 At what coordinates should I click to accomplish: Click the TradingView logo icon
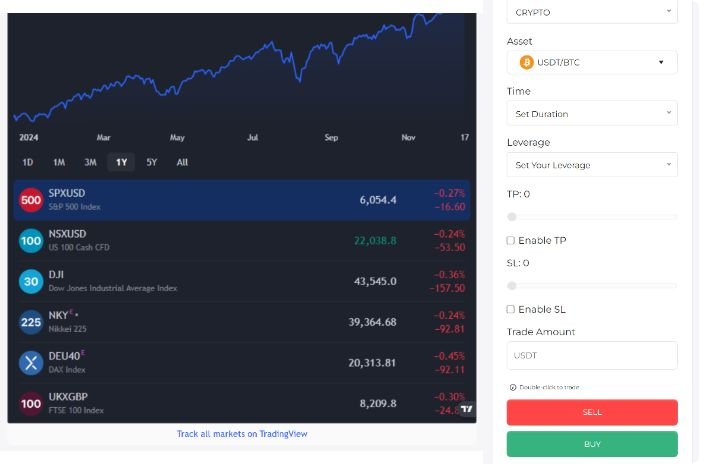pyautogui.click(x=467, y=409)
